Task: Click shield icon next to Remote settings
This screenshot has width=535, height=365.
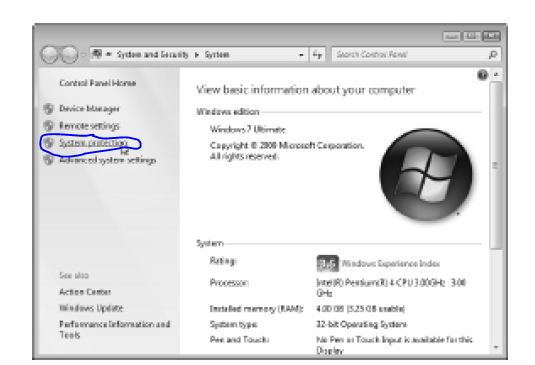Action: [x=49, y=126]
